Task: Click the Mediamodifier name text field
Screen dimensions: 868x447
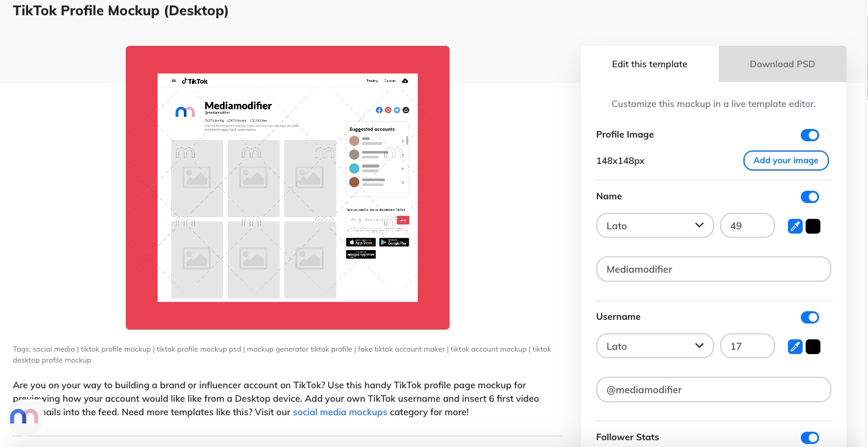Action: pyautogui.click(x=713, y=269)
